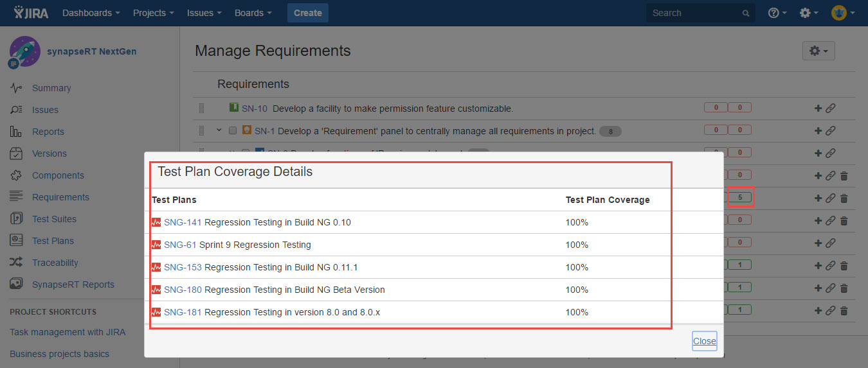This screenshot has height=368, width=868.
Task: Click the first 0 badge in the SN-10 row
Action: (716, 108)
